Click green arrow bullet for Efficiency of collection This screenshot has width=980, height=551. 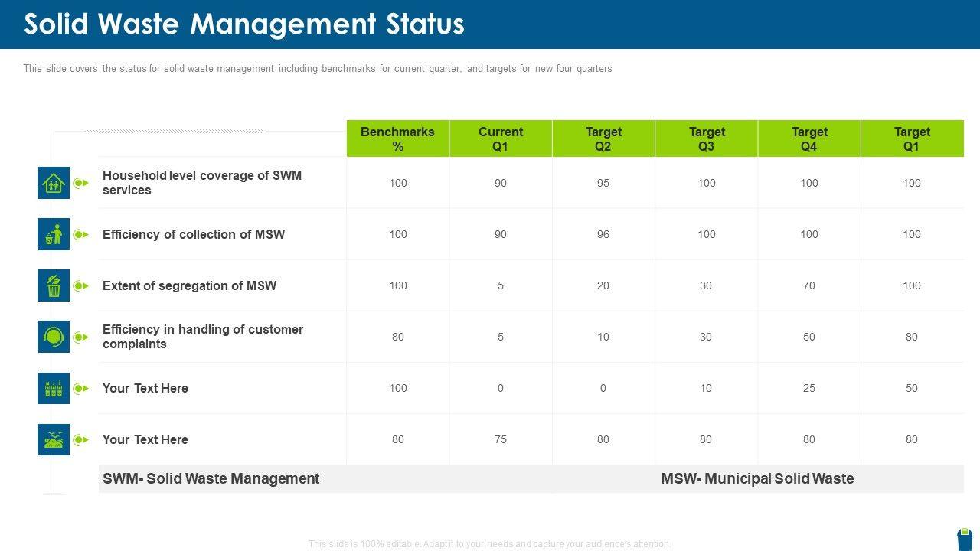coord(81,235)
